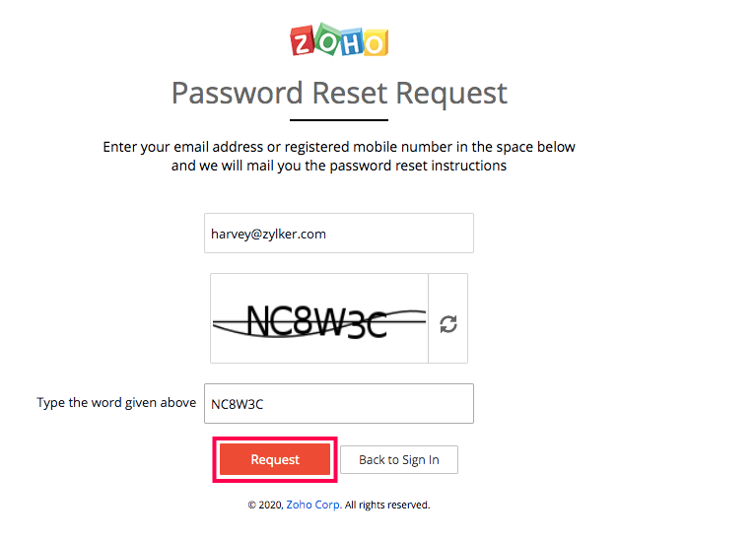Click the word Request in the page heading
The width and height of the screenshot is (756, 540).
[451, 94]
